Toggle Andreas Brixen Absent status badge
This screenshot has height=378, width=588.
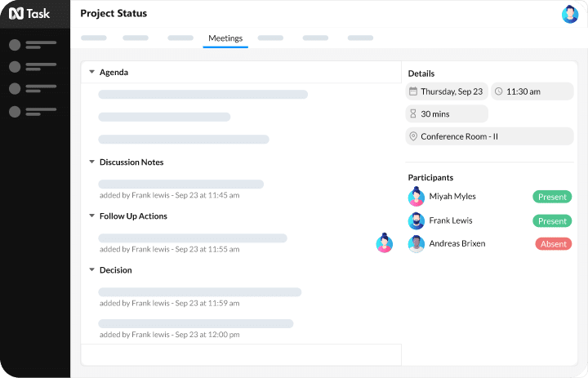[553, 243]
